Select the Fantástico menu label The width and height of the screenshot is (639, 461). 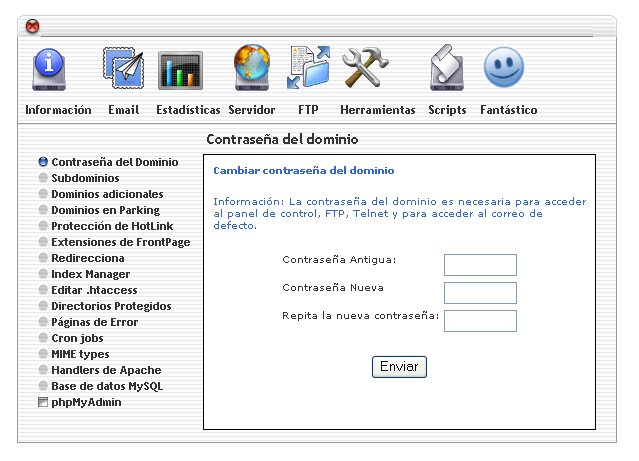509,110
